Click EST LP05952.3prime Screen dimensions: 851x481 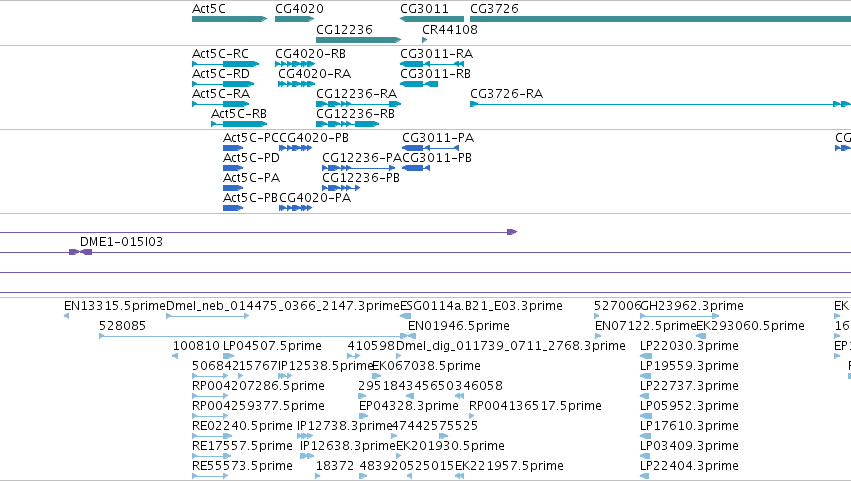[x=645, y=416]
